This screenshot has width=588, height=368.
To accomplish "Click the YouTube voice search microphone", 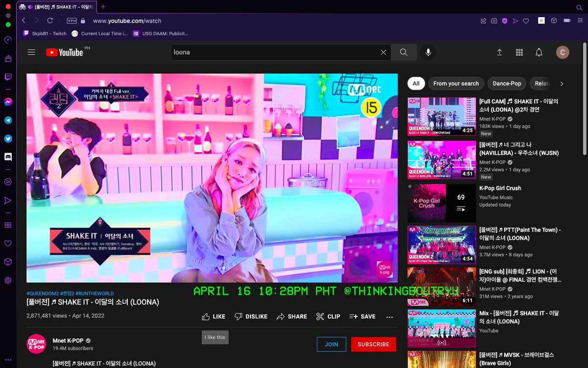I will [428, 52].
